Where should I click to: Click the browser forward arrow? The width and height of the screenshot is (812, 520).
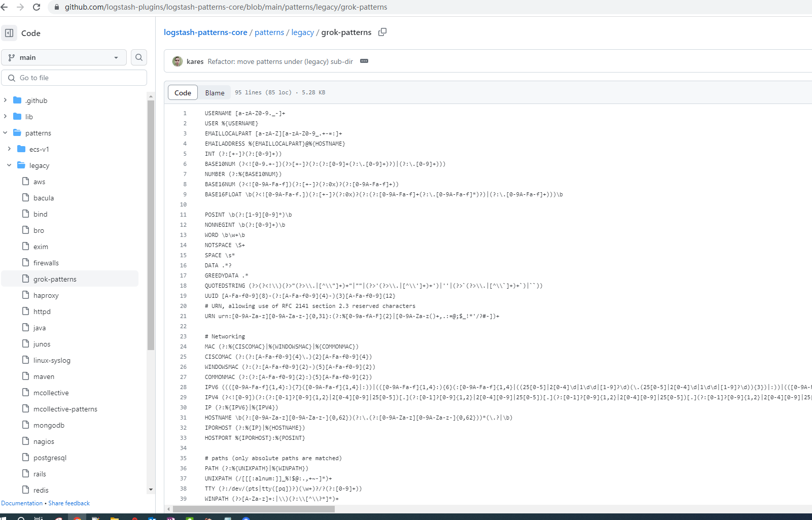20,7
